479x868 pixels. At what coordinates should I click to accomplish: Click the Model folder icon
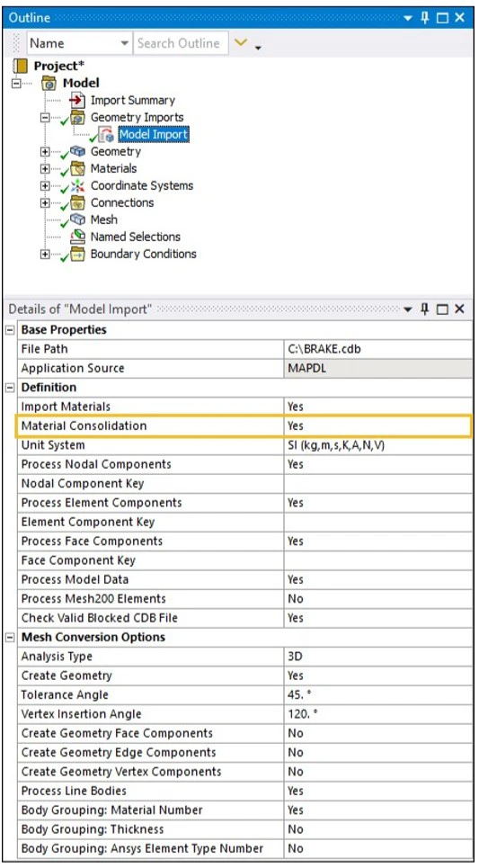point(49,83)
